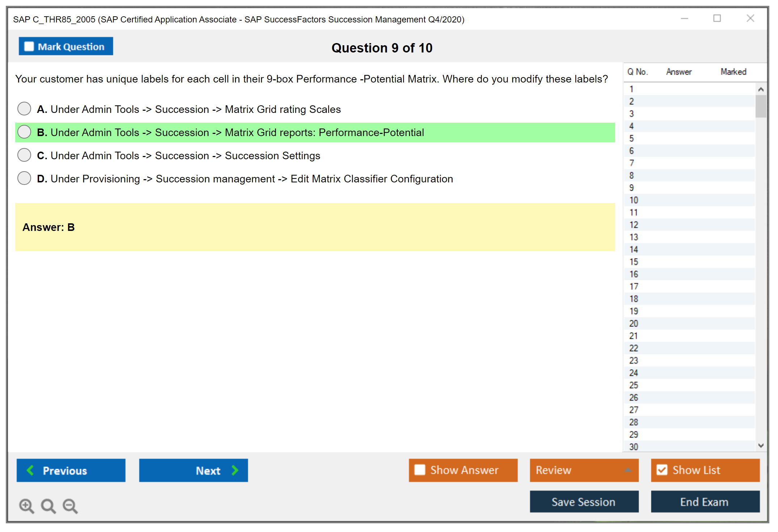Image resolution: width=778 pixels, height=532 pixels.
Task: Click the reset zoom magnifier icon
Action: click(x=48, y=506)
